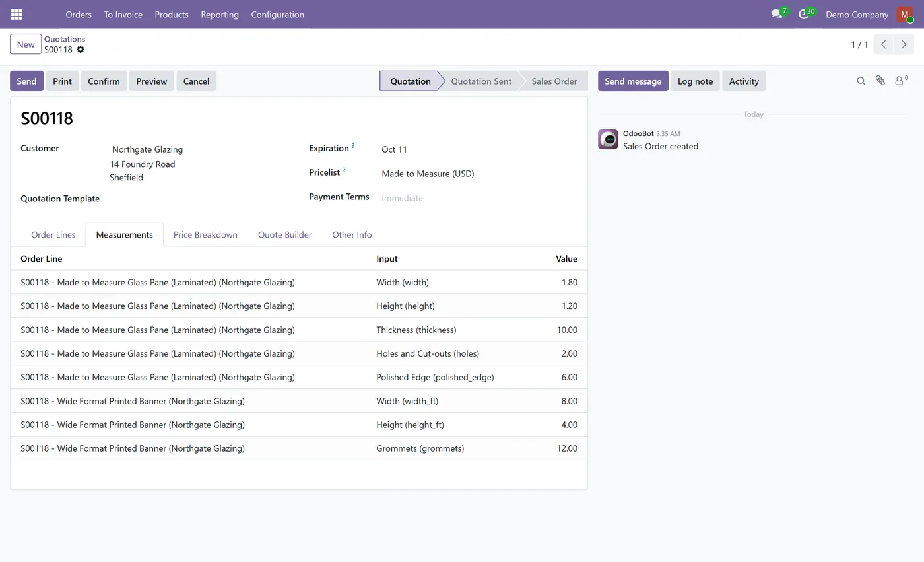Viewport: 924px width, 562px height.
Task: Send the quotation by email
Action: point(26,81)
